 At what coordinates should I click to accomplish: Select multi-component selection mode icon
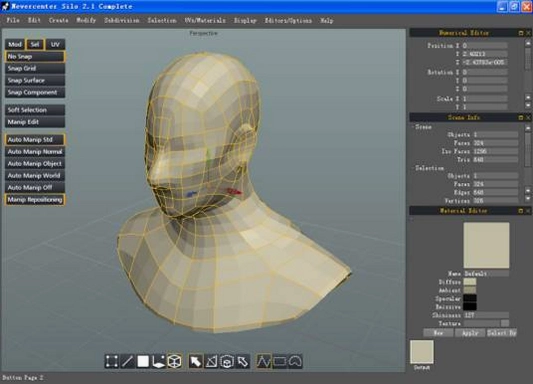tap(158, 361)
